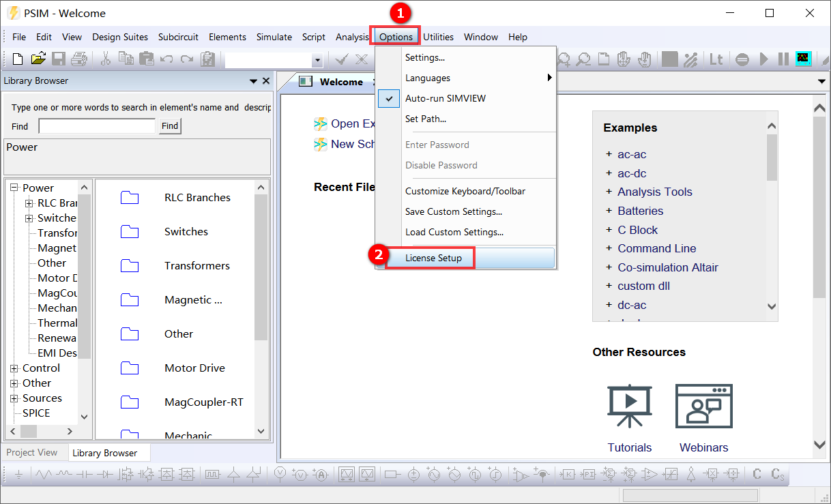
Task: Click the Find search input field
Action: point(97,126)
